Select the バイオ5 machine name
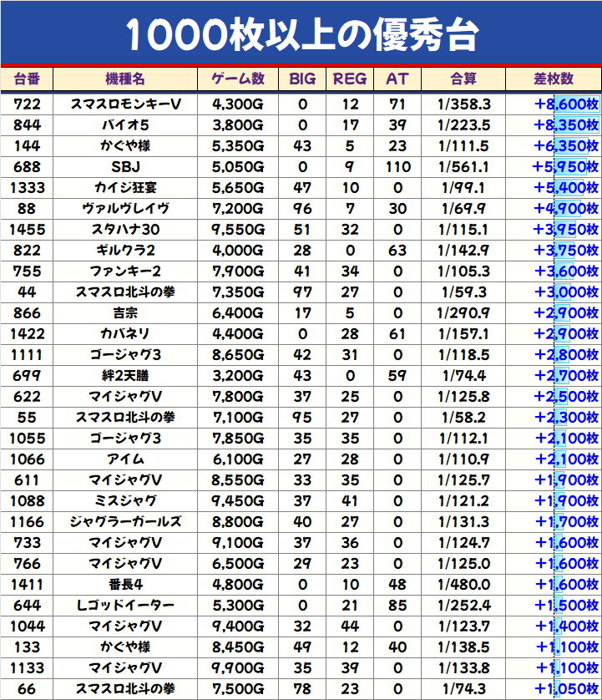 (125, 125)
